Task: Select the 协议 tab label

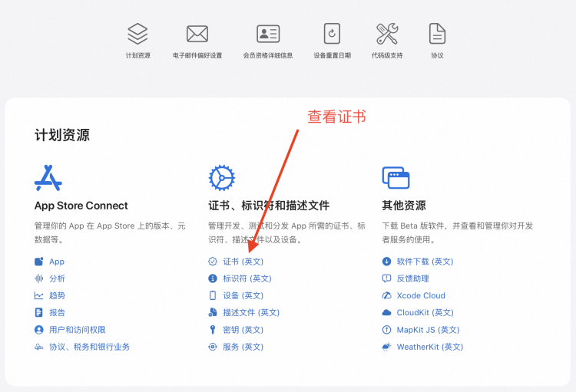Action: [437, 55]
